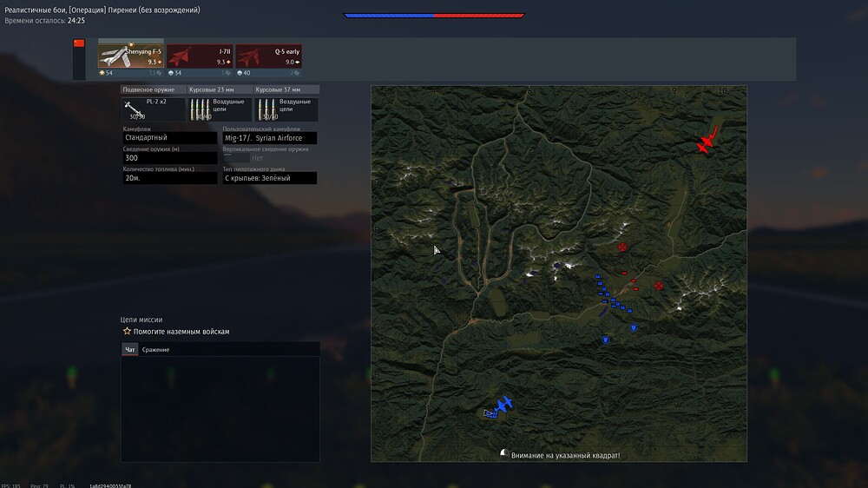Click inside the empty chat log area
Image resolution: width=868 pixels, height=488 pixels.
(x=220, y=409)
